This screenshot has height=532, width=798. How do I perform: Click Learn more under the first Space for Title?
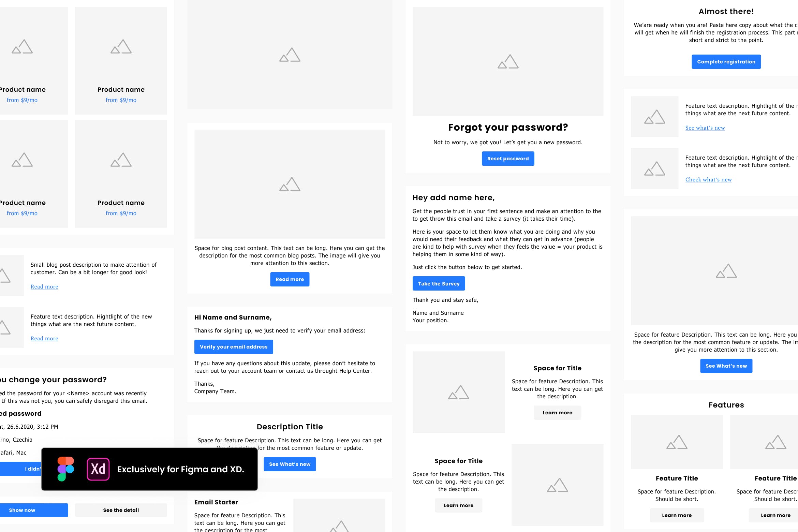557,413
